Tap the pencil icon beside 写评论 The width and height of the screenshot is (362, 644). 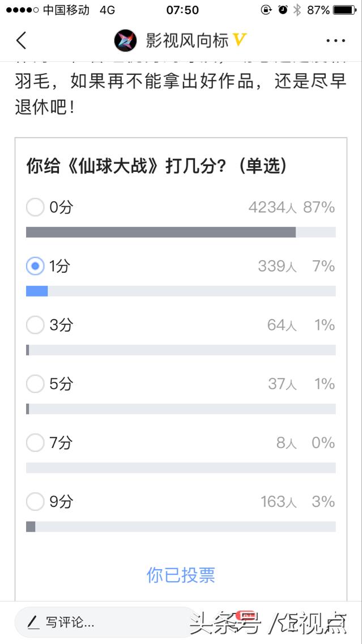[33, 622]
